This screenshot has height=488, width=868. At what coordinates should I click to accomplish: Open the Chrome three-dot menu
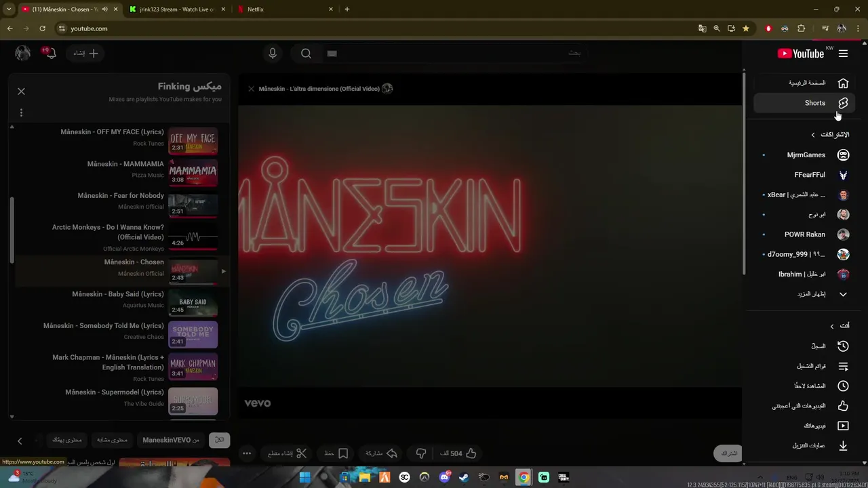click(858, 28)
